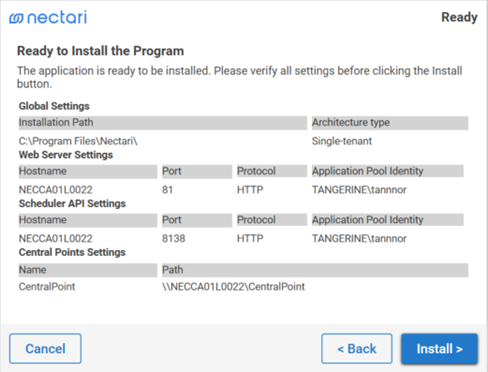Cancel the installation

pos(45,349)
